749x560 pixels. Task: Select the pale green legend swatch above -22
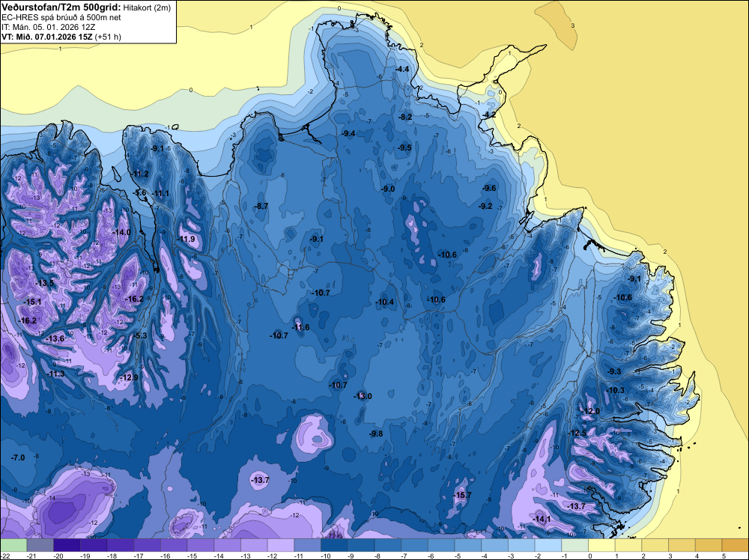coord(13,545)
